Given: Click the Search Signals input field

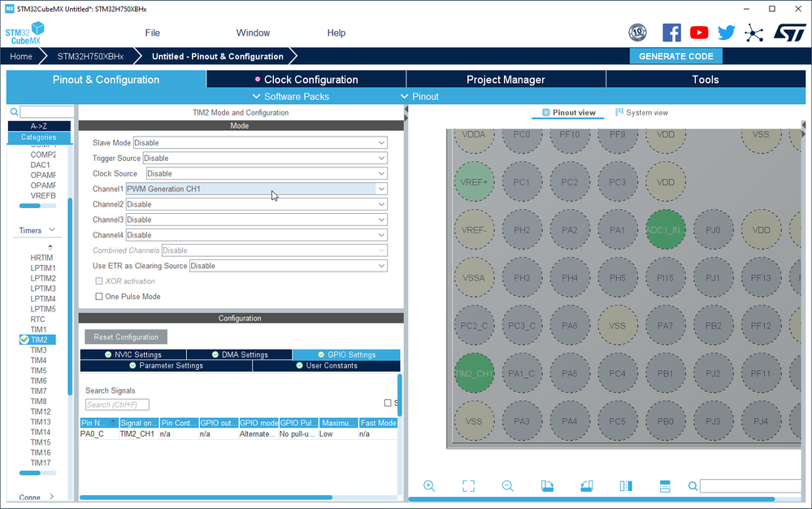Looking at the screenshot, I should 117,404.
